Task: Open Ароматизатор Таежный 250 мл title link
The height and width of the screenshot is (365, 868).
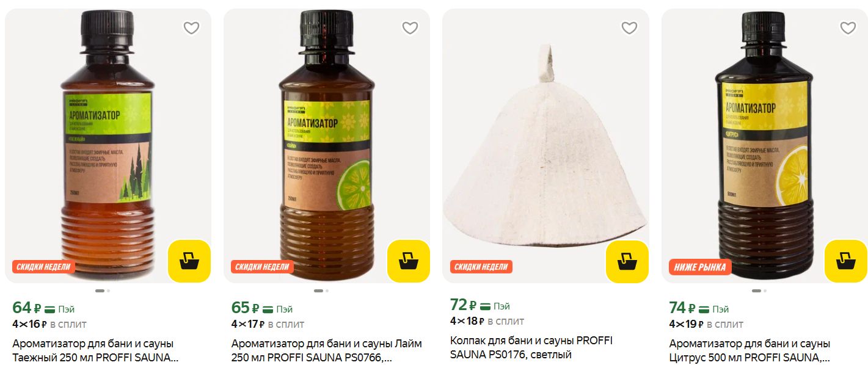Action: click(95, 350)
